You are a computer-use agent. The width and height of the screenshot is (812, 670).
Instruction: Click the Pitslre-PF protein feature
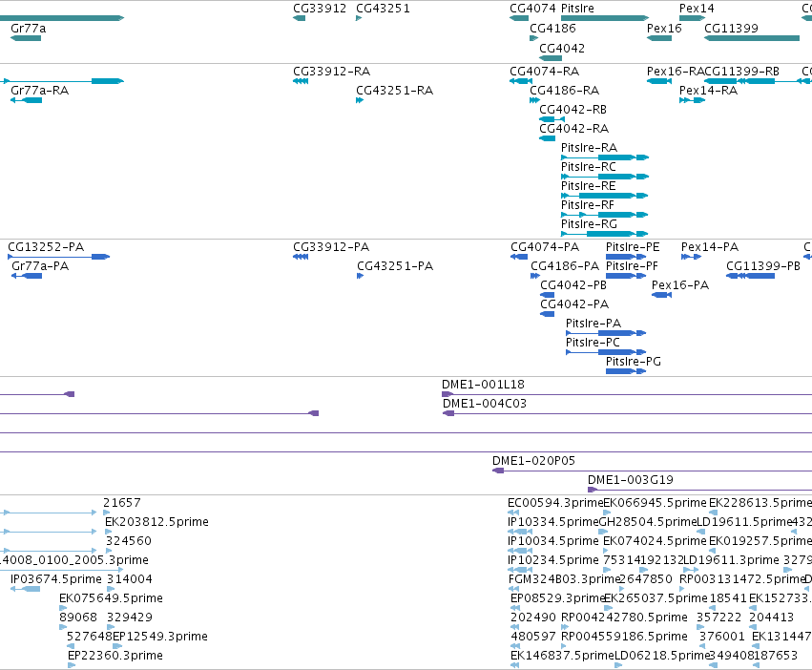coord(626,276)
